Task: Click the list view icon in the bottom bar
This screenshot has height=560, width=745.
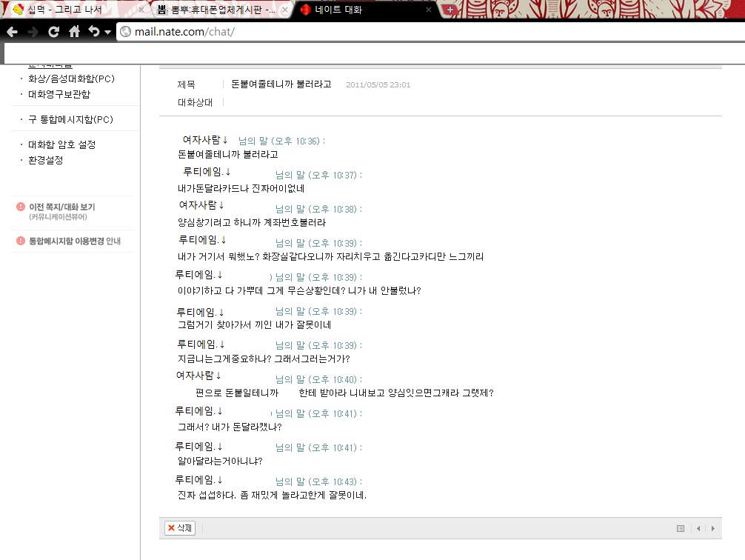Action: tap(681, 529)
